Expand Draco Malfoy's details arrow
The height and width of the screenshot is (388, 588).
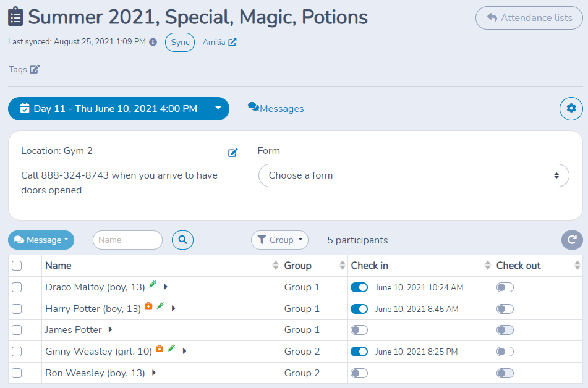(165, 287)
